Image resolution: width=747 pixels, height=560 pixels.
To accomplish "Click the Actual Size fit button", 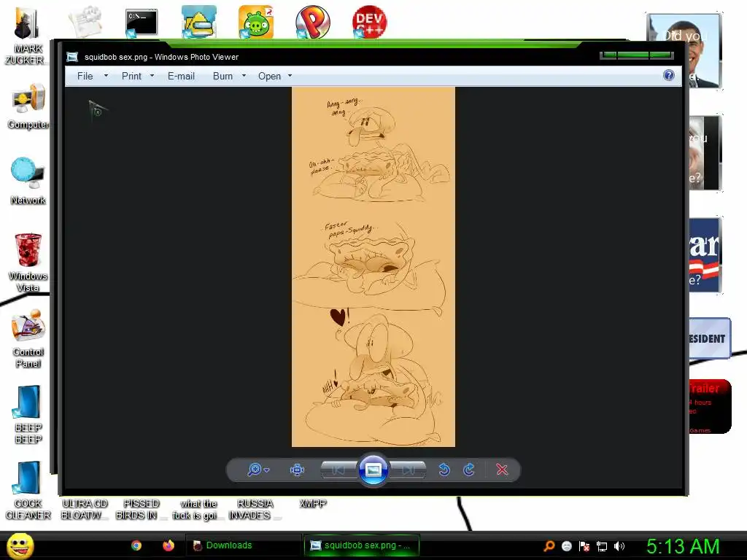I will coord(297,470).
